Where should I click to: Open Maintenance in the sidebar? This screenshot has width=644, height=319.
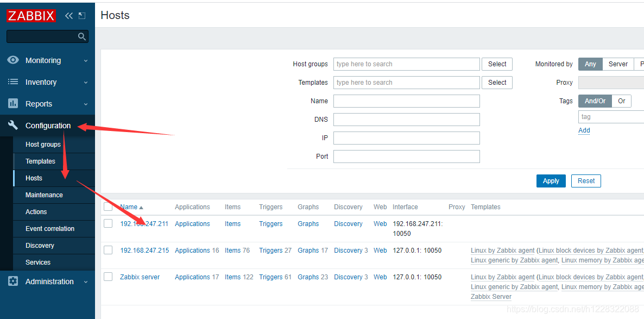pos(44,195)
